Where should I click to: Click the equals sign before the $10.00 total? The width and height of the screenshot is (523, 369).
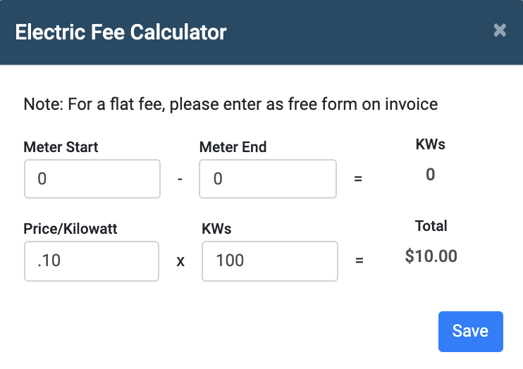tap(359, 260)
